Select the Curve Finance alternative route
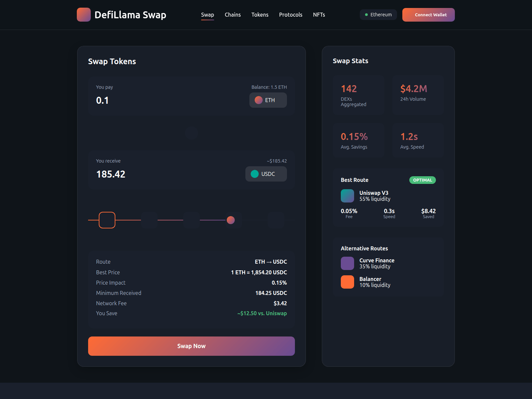Screen dimensions: 532x399 (388, 263)
